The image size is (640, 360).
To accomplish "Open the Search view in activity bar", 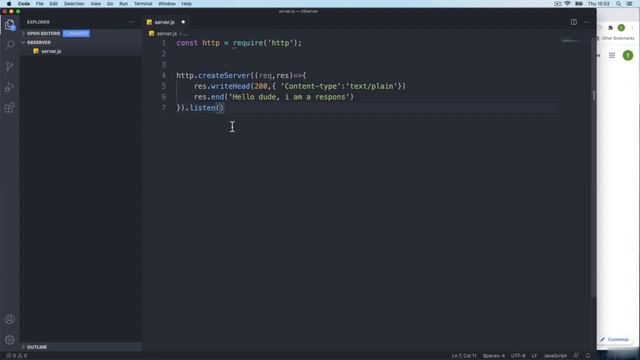I will [10, 45].
